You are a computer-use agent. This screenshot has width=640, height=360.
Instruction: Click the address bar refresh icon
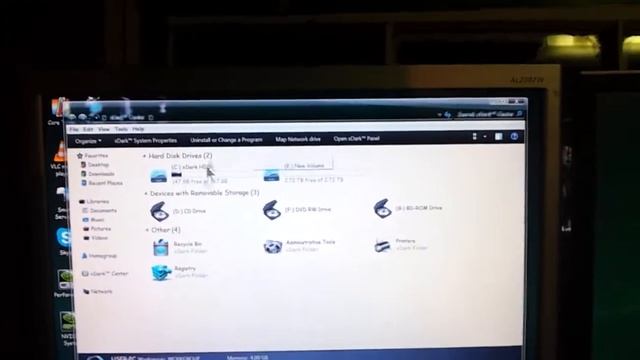point(447,115)
